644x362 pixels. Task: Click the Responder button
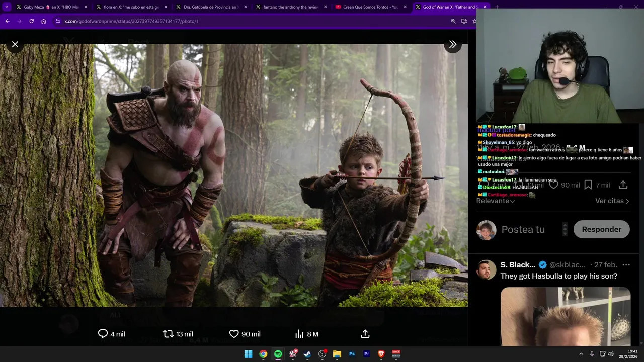601,229
